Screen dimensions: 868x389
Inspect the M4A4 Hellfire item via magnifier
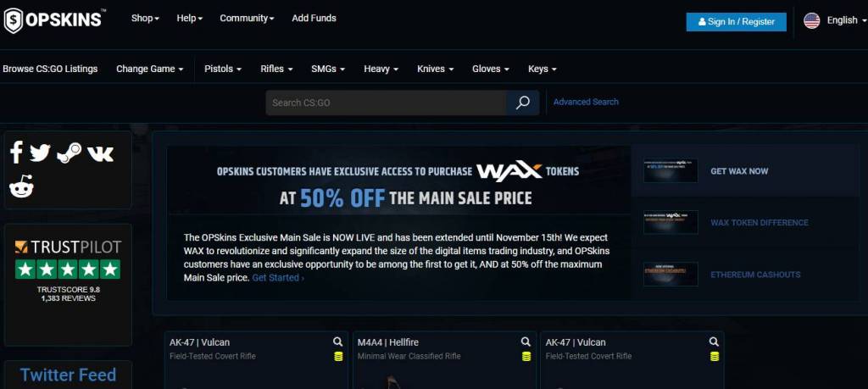point(526,342)
